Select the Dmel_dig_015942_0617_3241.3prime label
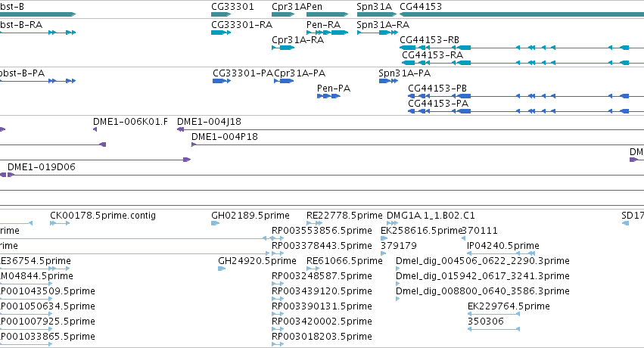The image size is (644, 348). [x=483, y=276]
